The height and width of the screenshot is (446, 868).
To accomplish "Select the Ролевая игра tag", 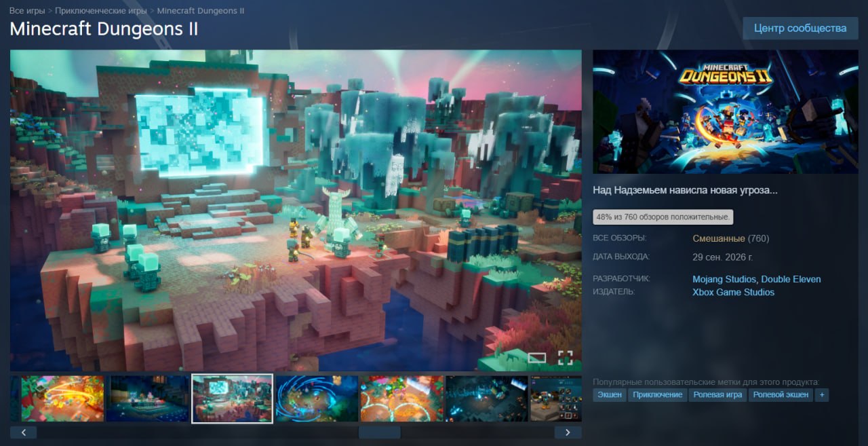I will (718, 394).
